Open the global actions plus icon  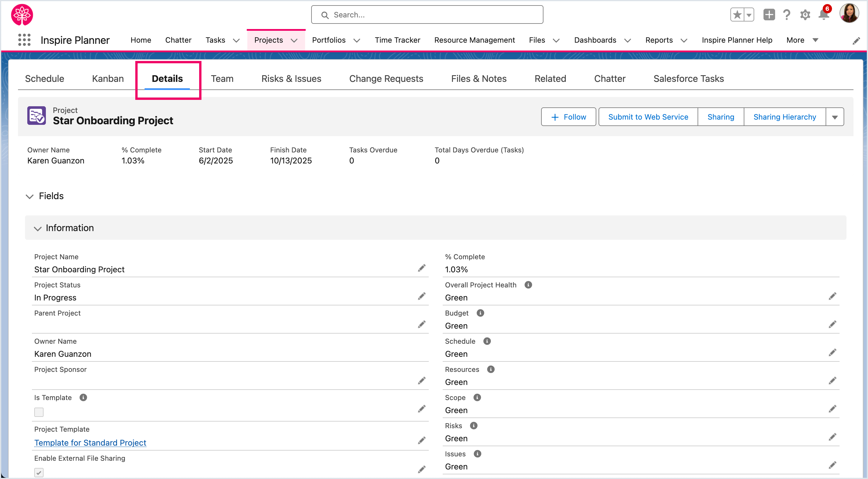pyautogui.click(x=769, y=15)
